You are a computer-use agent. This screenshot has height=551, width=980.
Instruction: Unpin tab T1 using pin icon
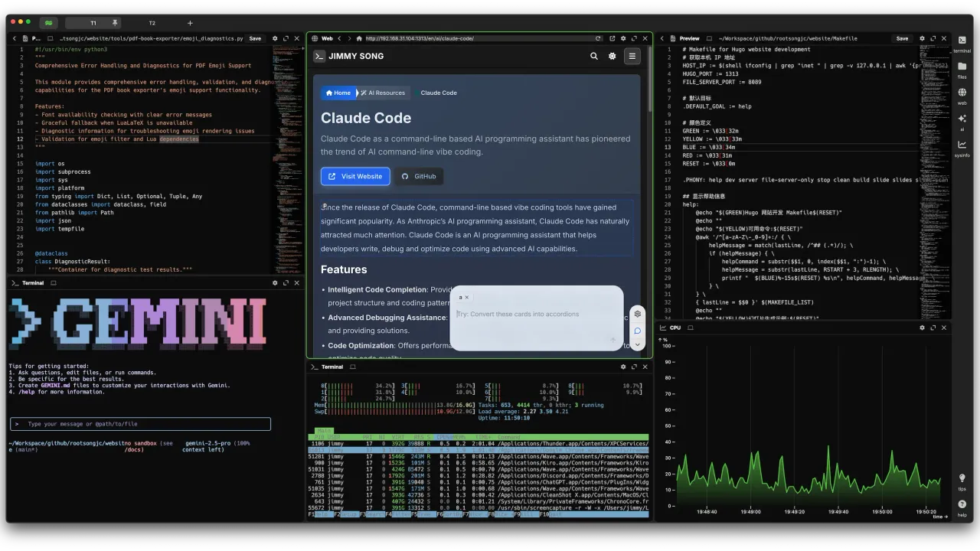pos(115,23)
